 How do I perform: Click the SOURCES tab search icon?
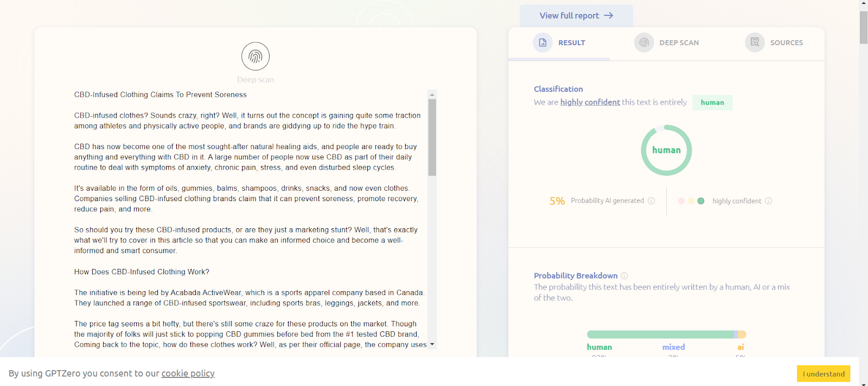tap(755, 42)
